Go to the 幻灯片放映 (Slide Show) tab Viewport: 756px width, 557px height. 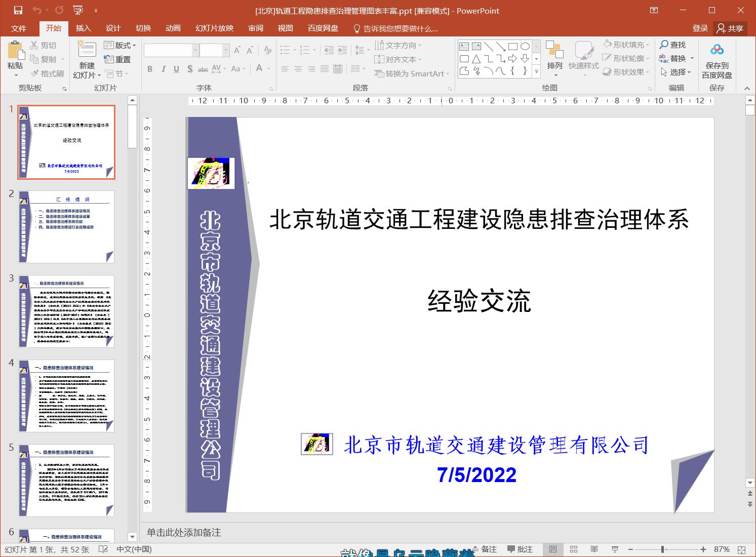(214, 28)
